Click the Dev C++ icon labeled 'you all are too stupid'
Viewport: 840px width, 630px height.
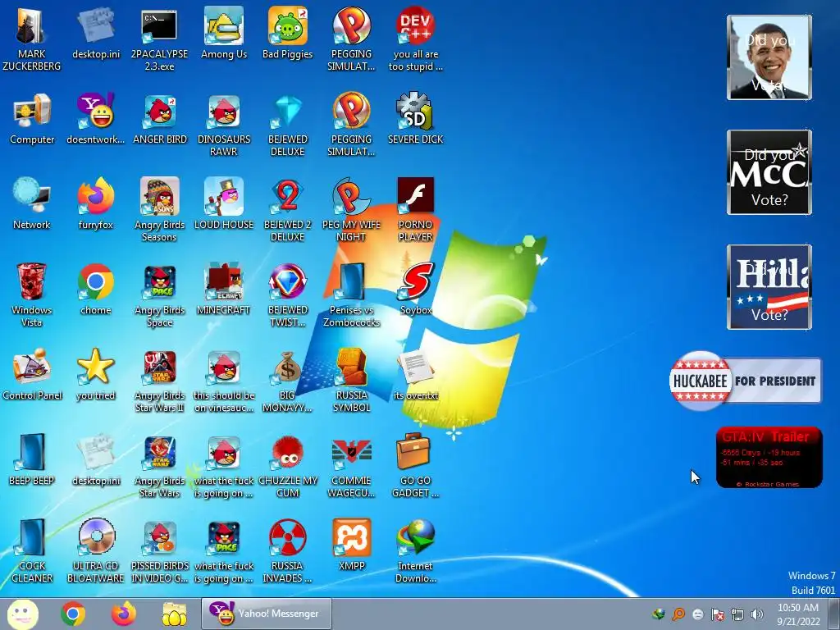pos(415,39)
